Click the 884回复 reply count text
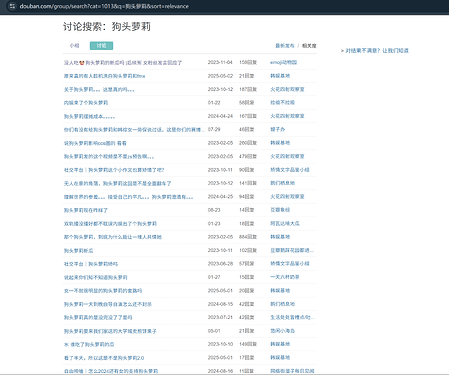This screenshot has height=375, width=449. coord(248,237)
